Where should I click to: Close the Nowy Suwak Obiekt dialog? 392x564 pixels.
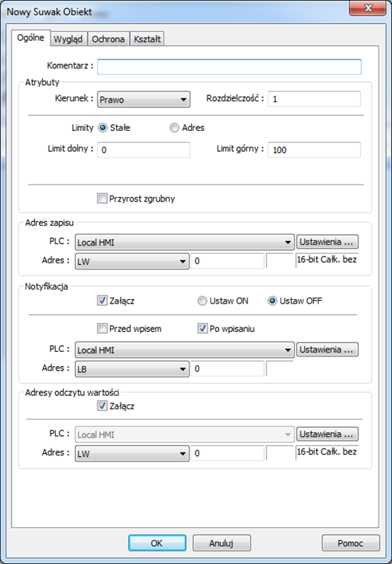367,9
